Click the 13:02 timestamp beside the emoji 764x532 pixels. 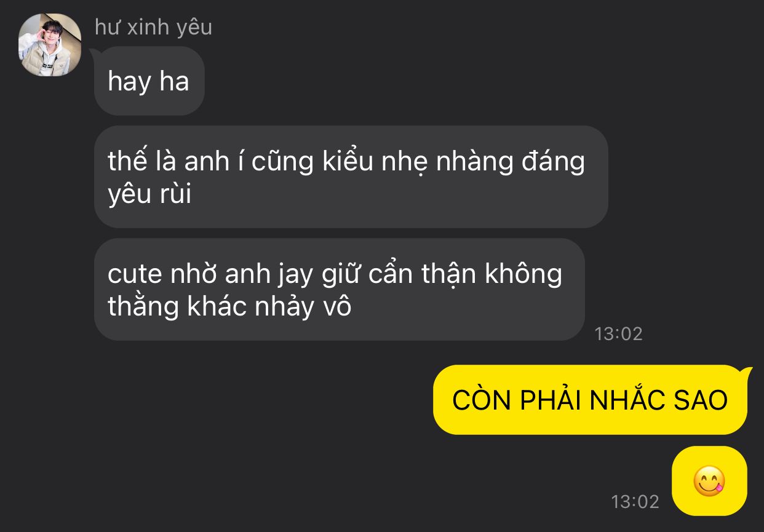click(x=635, y=501)
